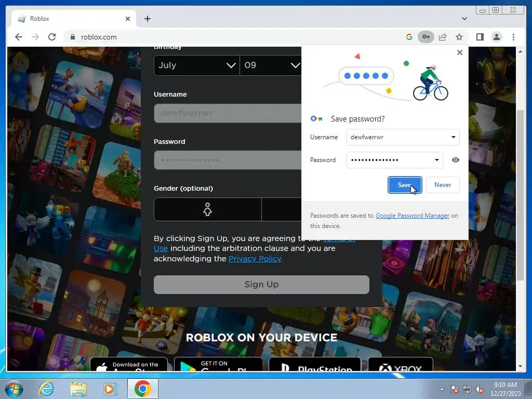Click the Roblox Username input field
Viewport: 532px width, 399px height.
[228, 113]
